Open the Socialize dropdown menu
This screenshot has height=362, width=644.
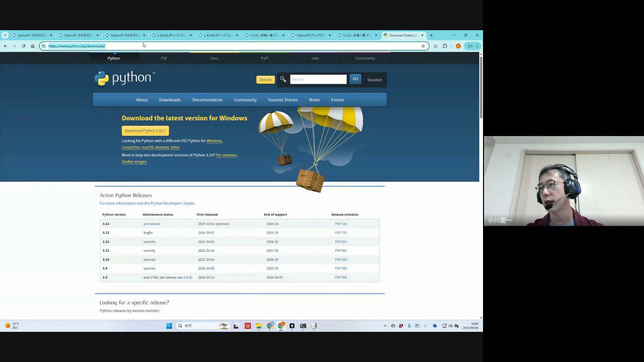tap(374, 80)
